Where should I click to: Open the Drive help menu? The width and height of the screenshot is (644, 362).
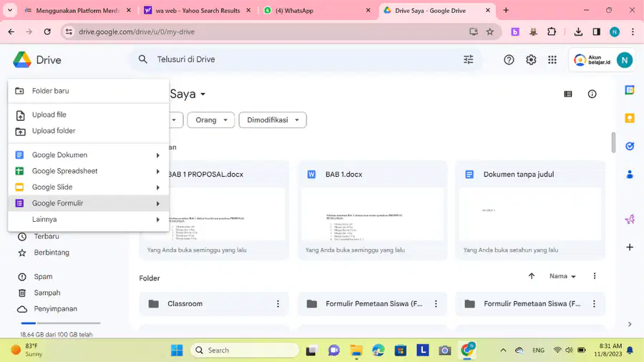point(509,60)
